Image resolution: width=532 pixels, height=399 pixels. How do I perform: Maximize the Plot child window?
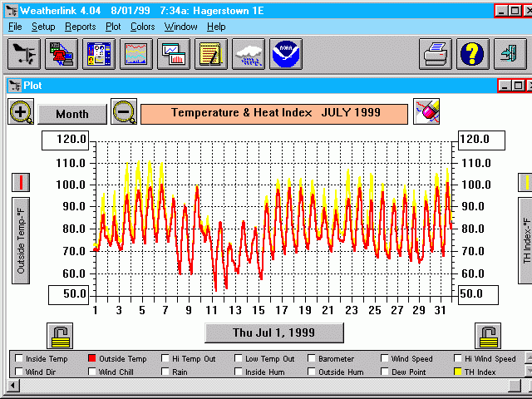pos(518,86)
